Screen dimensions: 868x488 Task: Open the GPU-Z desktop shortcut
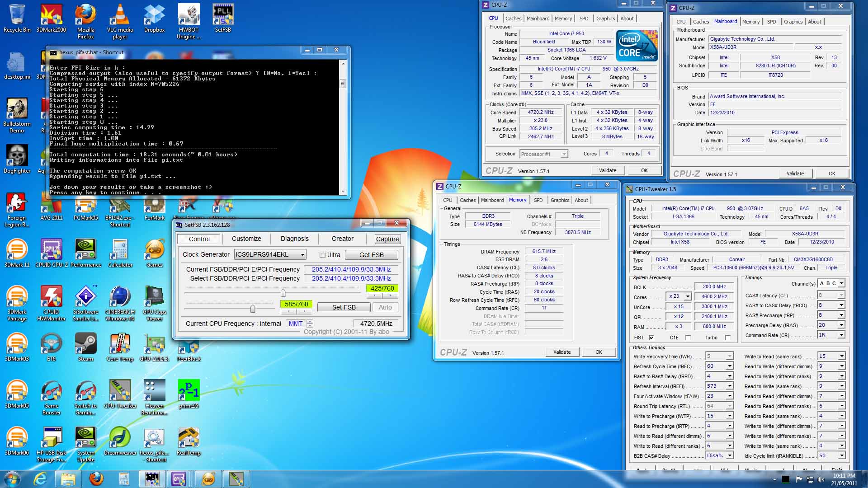[x=154, y=347]
